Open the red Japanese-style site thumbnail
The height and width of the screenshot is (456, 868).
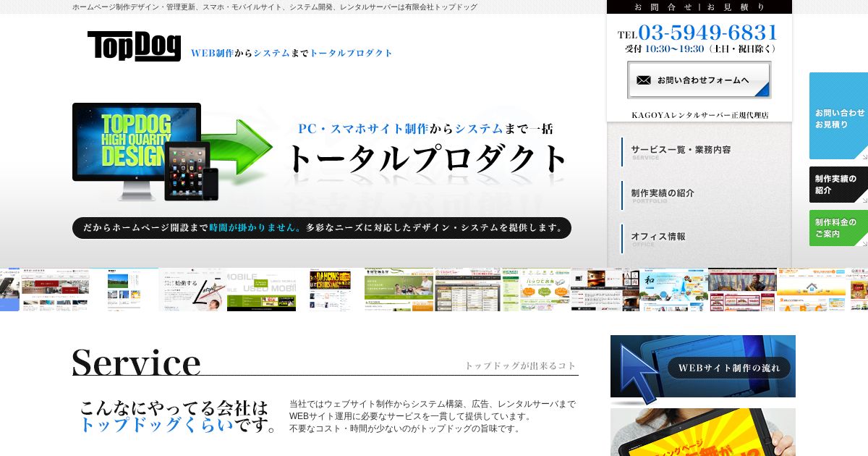tap(55, 290)
